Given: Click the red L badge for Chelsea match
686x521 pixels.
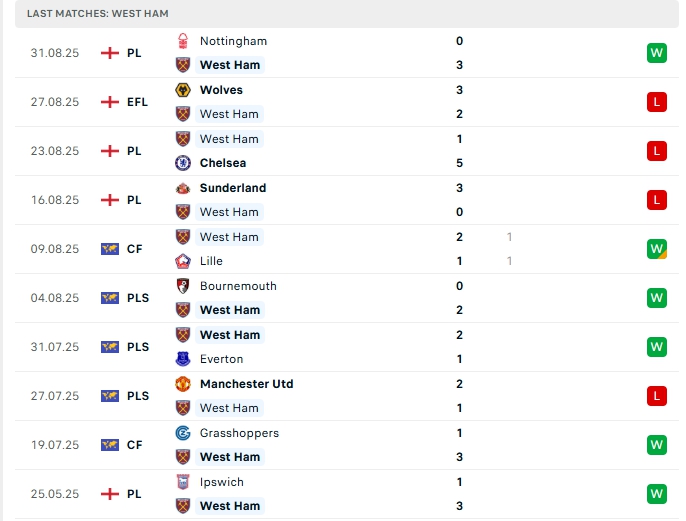Looking at the screenshot, I should 656,151.
